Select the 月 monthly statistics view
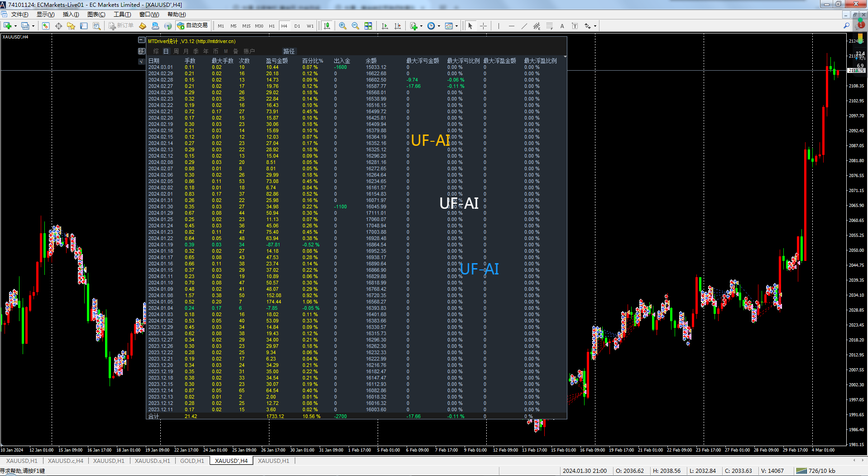 (186, 51)
